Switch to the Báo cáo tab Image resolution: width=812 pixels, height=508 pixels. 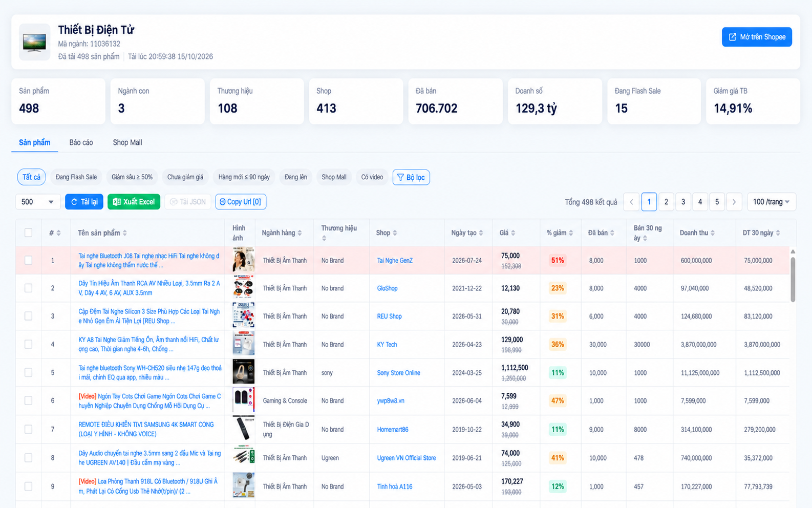click(x=81, y=142)
